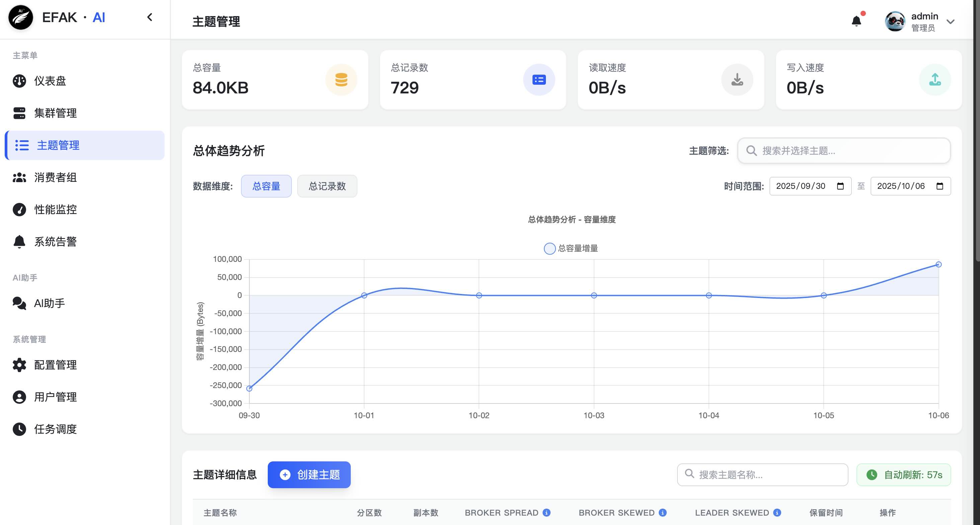Switch data dimension to 总记录数
Screen dimensions: 980x525
pos(327,186)
